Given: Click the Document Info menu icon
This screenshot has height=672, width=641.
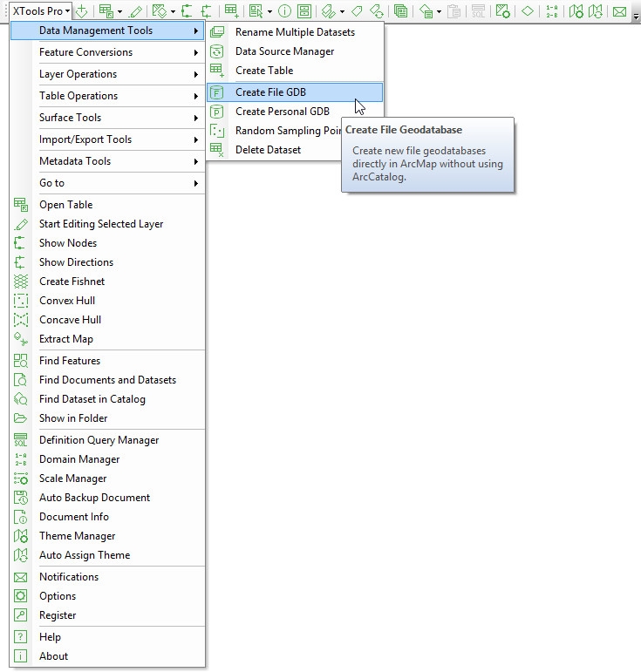Looking at the screenshot, I should tap(21, 517).
